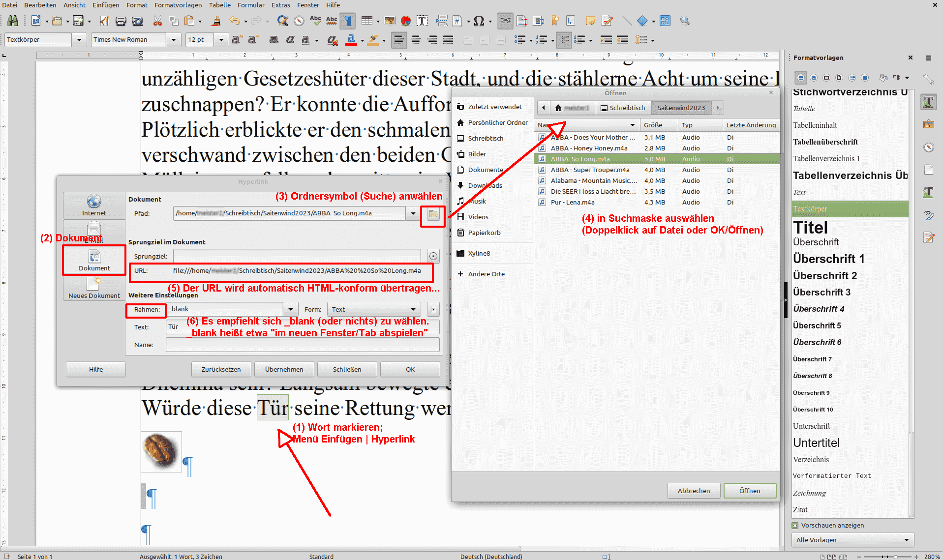This screenshot has height=560, width=943.
Task: Open the sidebar Gallery icon
Action: 929,124
